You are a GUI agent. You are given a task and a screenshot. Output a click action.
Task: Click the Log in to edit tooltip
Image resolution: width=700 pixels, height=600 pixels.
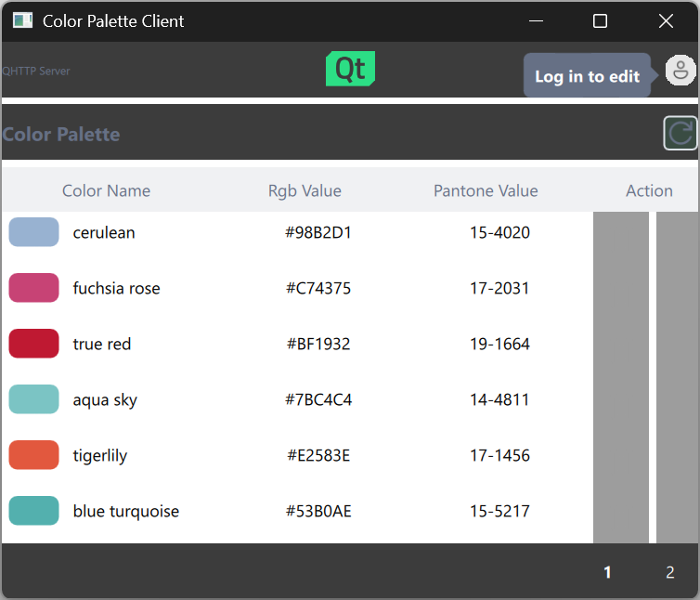click(x=587, y=76)
